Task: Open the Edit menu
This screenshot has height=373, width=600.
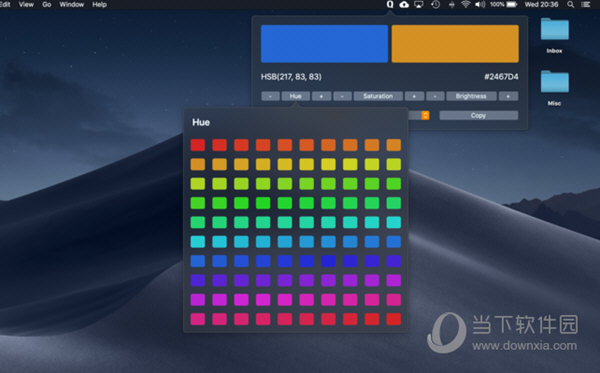Action: coord(5,5)
